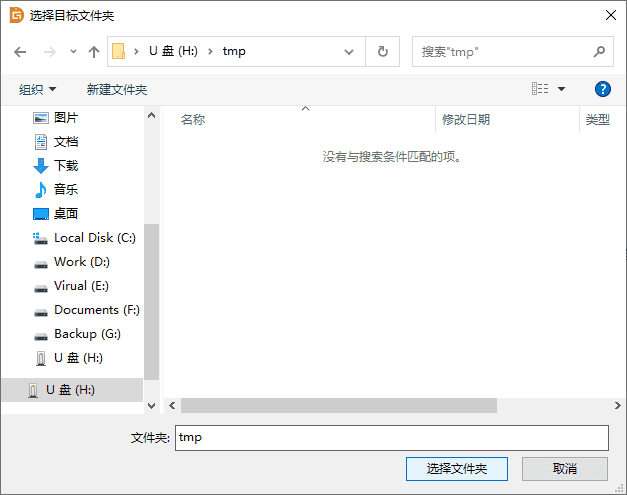This screenshot has height=495, width=627.
Task: Refresh the tmp folder view
Action: 383,52
